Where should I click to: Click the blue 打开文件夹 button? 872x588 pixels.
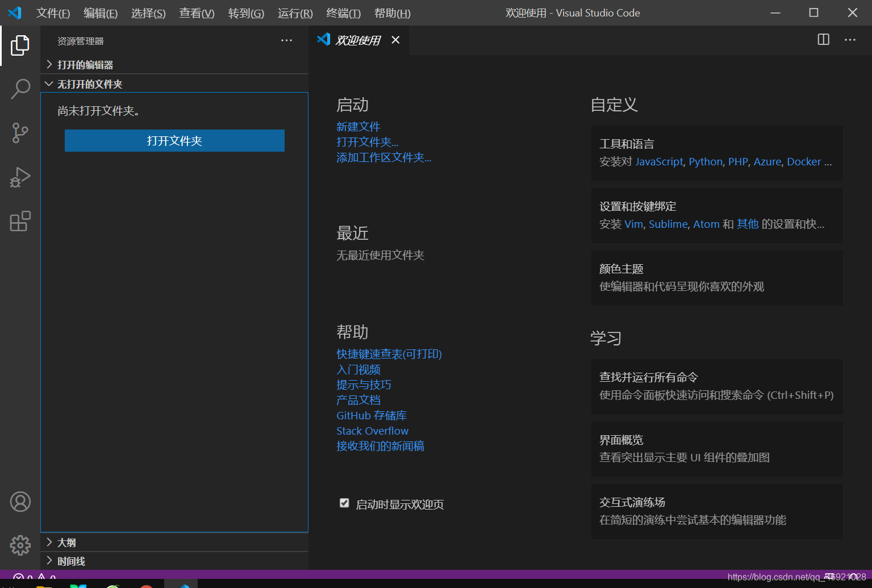pyautogui.click(x=174, y=141)
